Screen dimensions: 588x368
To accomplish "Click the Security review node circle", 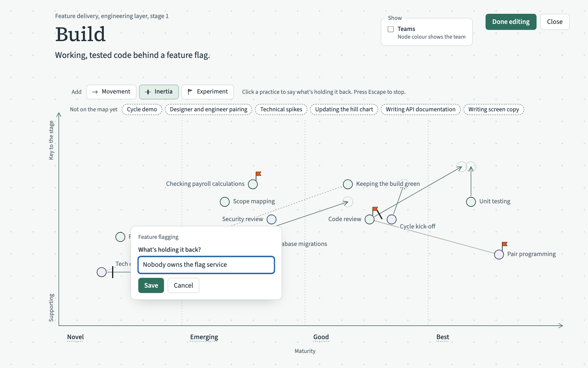I will pos(272,219).
